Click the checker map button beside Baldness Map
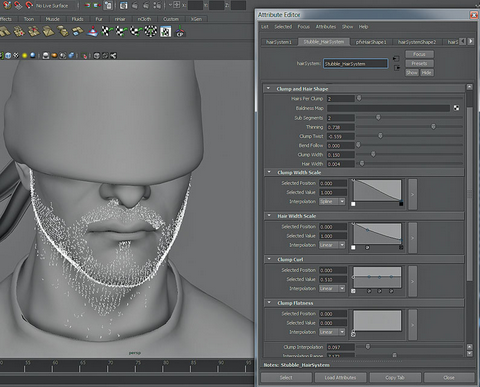 pos(456,108)
